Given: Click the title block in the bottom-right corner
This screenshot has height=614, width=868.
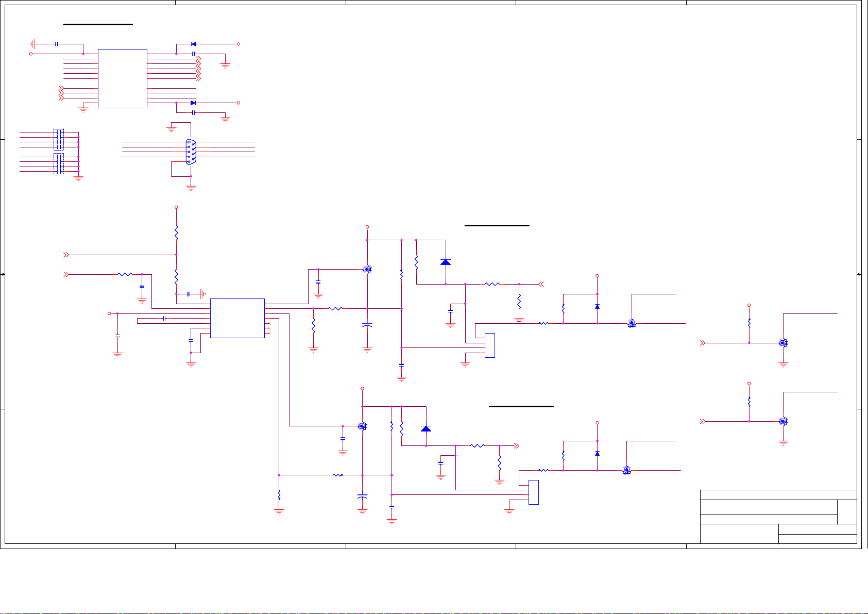Looking at the screenshot, I should coord(778,517).
